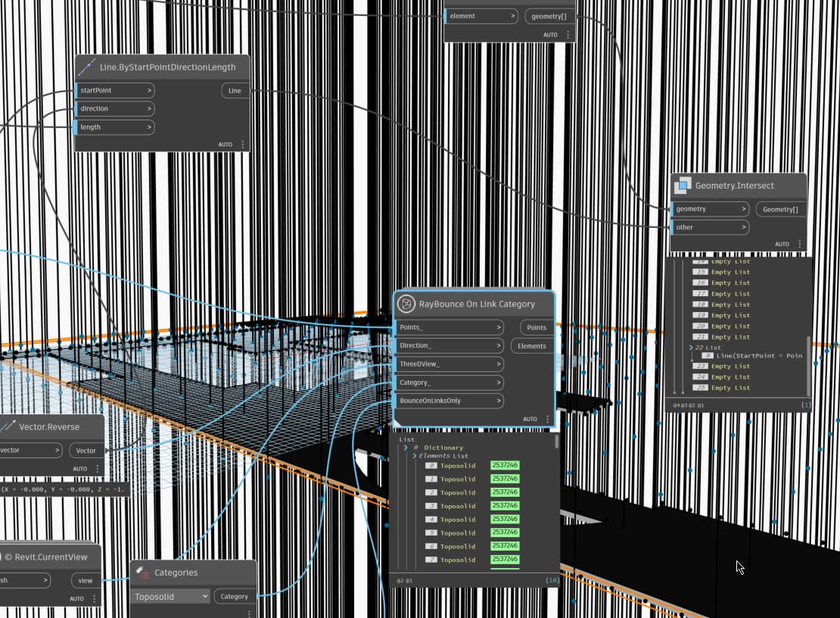Click the Direction_ input port
Viewport: 840px width, 618px height.
tap(449, 345)
